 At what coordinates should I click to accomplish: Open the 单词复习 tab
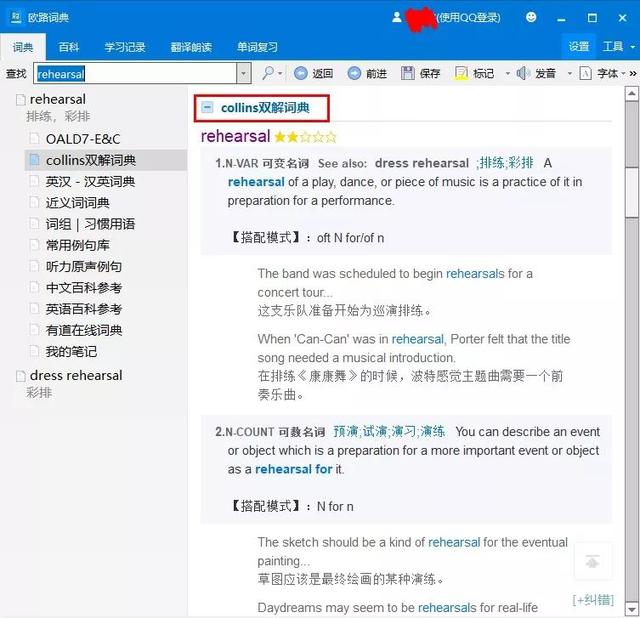(257, 47)
